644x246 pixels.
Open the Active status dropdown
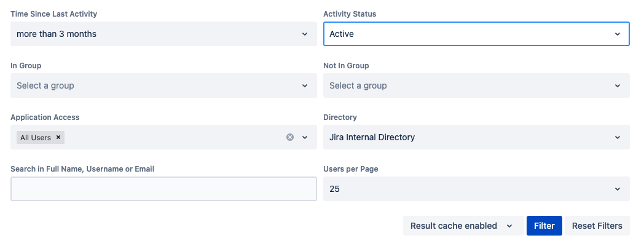coord(476,34)
